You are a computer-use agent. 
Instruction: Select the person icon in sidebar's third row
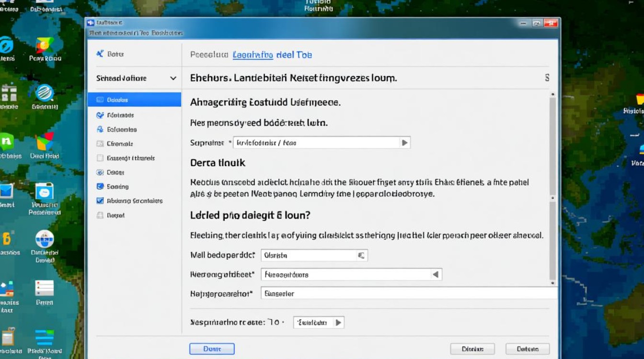coord(100,129)
